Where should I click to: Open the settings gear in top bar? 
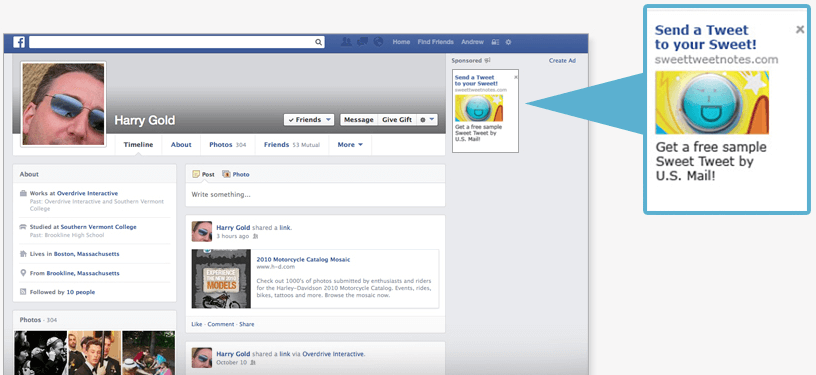click(508, 42)
